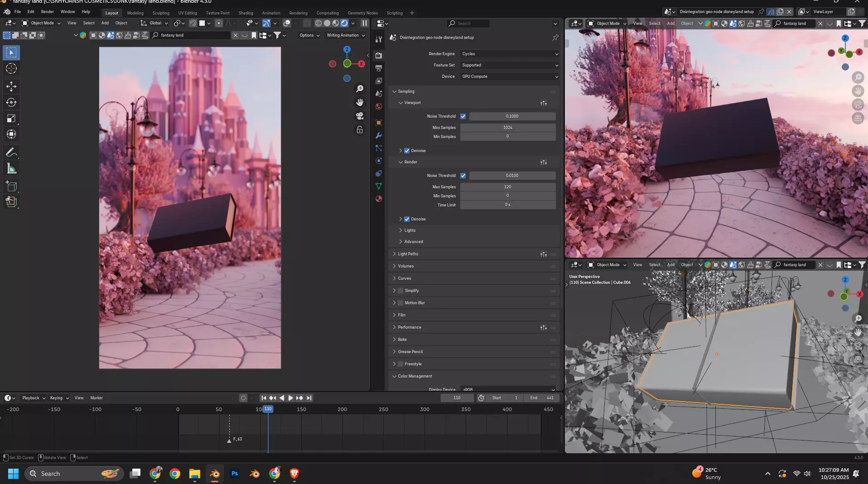868x484 pixels.
Task: Open the Global transform orientation dropdown
Action: (x=154, y=23)
